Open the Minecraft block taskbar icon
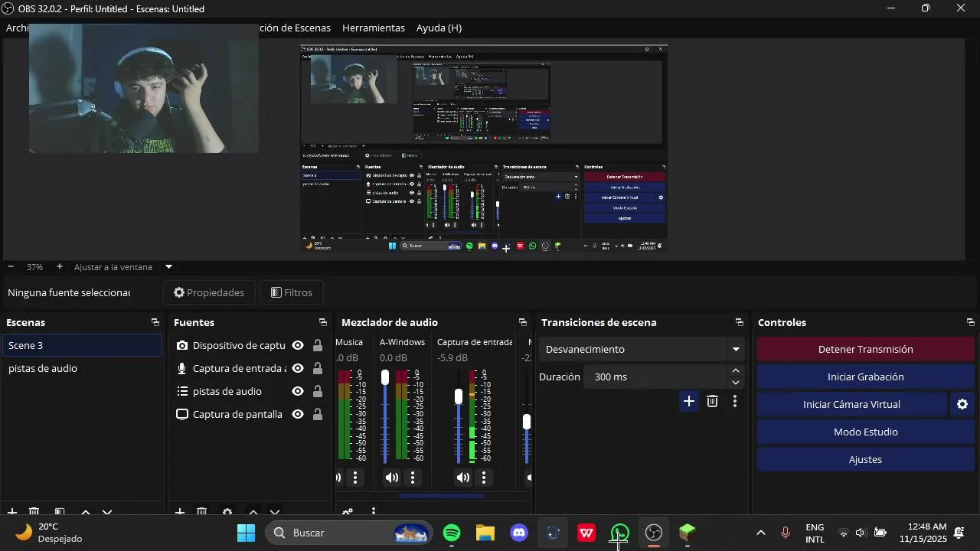The image size is (980, 551). [x=688, y=533]
